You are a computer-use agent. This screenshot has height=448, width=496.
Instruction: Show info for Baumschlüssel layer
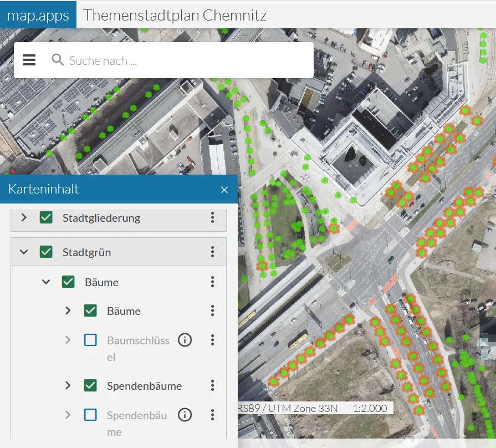(x=185, y=340)
